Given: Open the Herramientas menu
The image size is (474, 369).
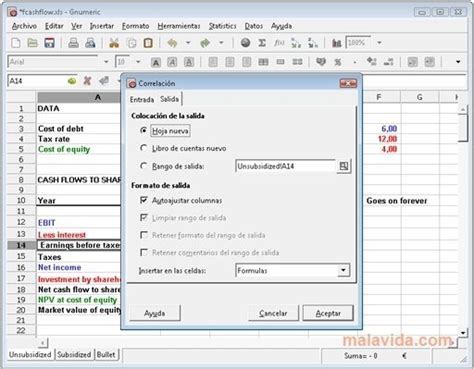Looking at the screenshot, I should coord(179,26).
